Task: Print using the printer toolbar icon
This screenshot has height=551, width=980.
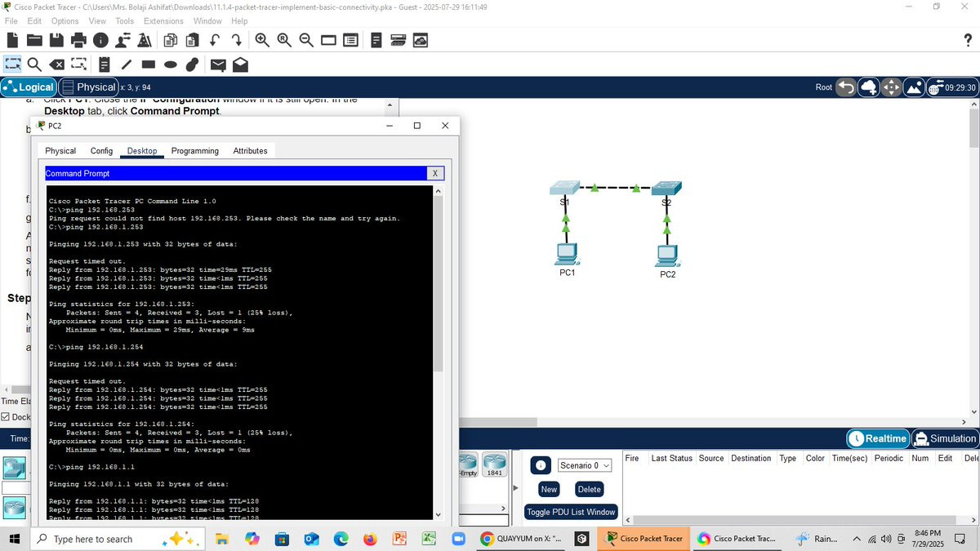Action: (78, 40)
